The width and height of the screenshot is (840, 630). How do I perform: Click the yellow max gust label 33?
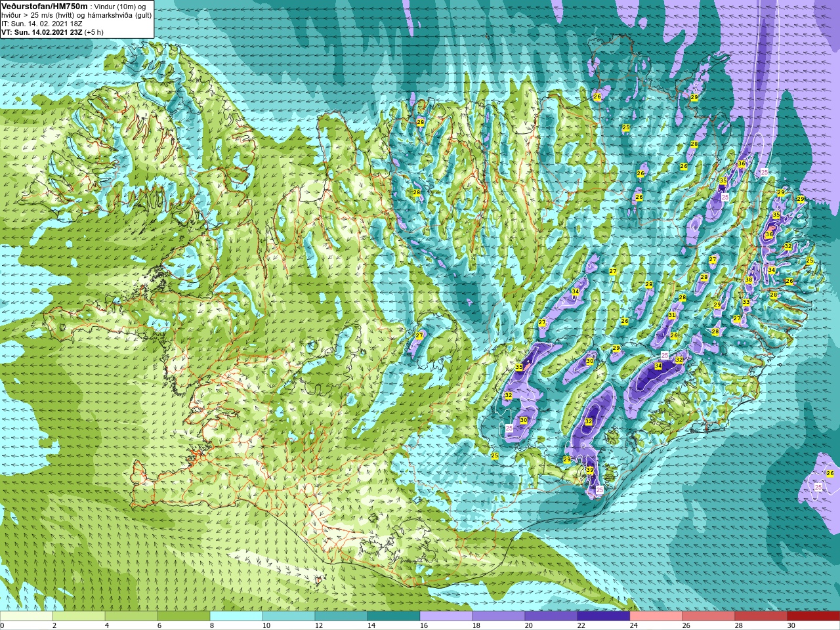746,303
